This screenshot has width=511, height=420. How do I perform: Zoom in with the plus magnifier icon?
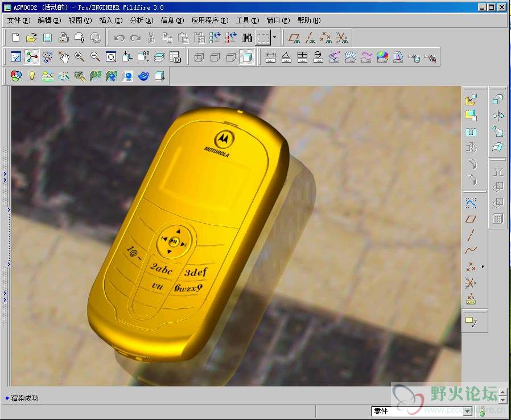79,57
